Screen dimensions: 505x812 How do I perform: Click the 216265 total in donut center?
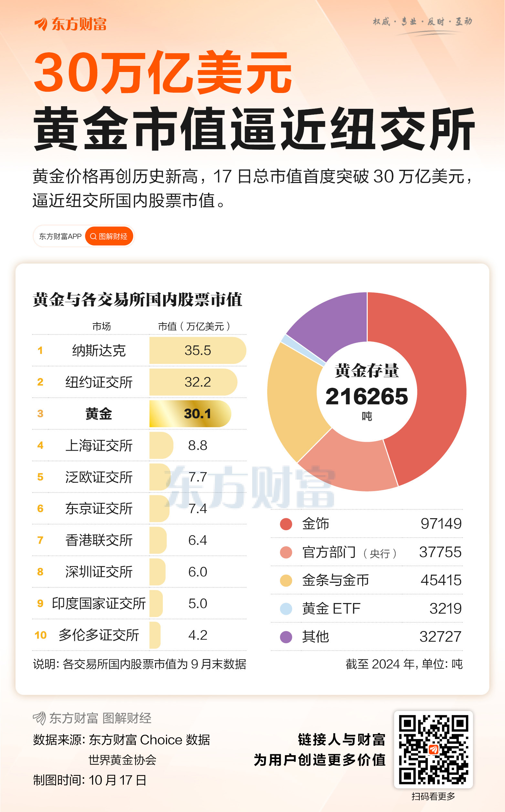point(367,396)
